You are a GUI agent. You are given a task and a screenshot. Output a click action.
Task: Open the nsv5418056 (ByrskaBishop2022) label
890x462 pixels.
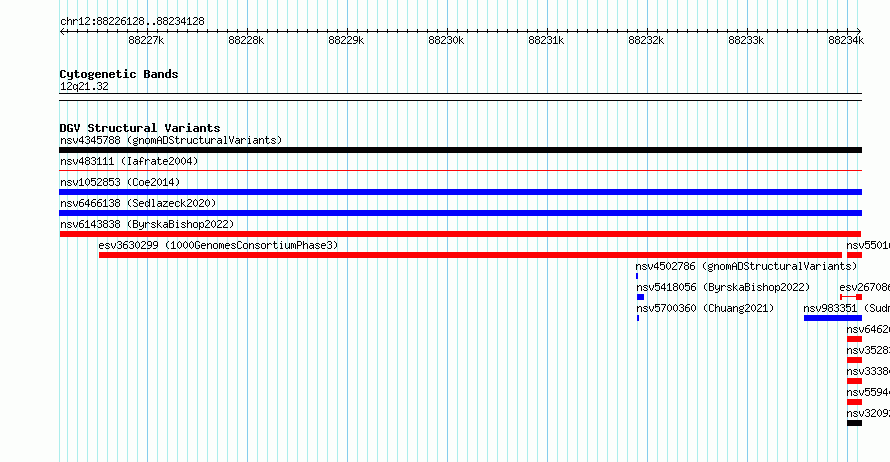coord(723,287)
